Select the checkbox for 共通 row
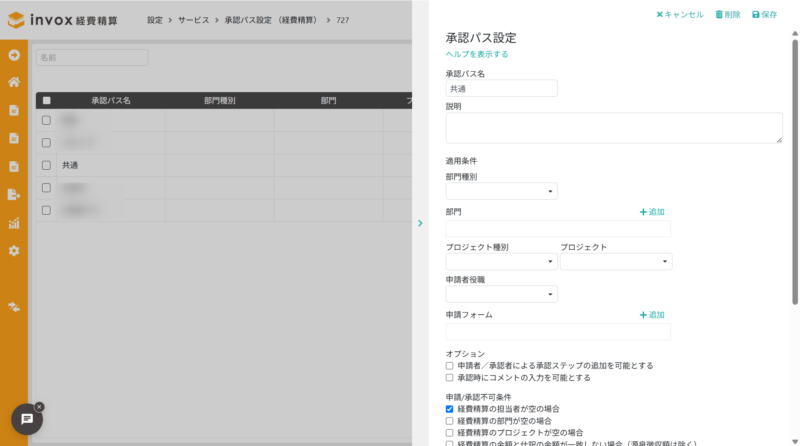800x446 pixels. tap(46, 165)
